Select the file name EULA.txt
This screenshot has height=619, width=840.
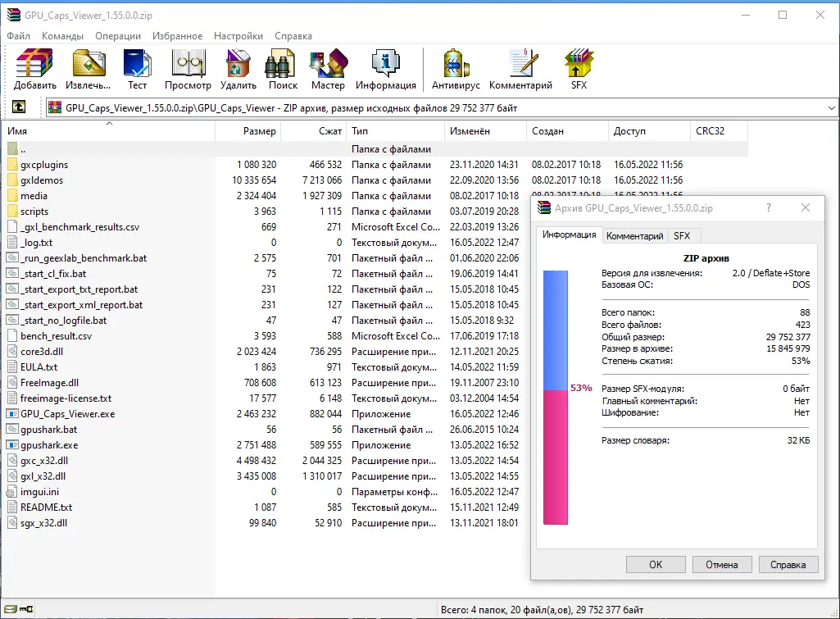click(x=39, y=367)
